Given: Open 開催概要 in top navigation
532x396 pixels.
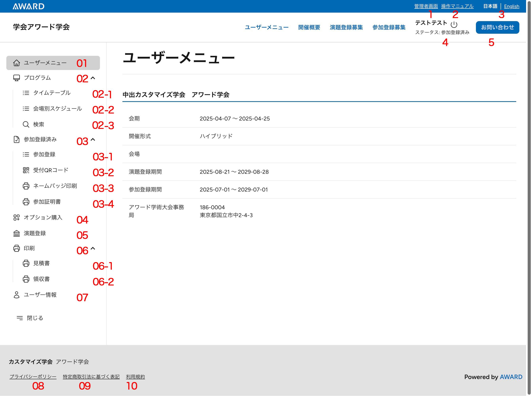Looking at the screenshot, I should click(309, 27).
